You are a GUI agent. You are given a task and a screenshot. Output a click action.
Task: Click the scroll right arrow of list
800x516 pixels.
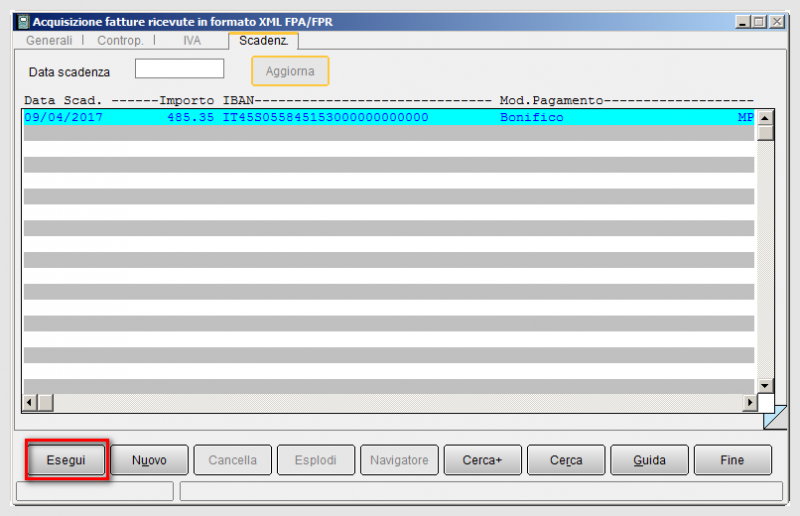click(x=749, y=403)
